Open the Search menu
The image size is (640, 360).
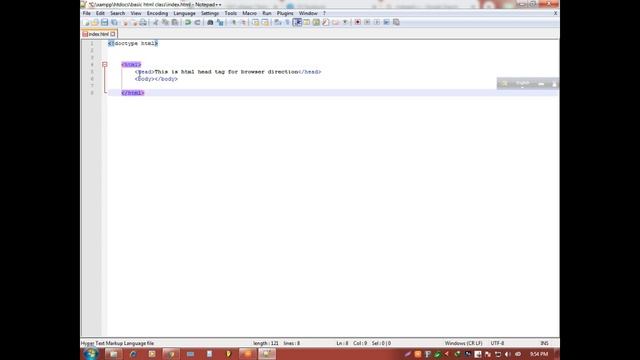(118, 13)
